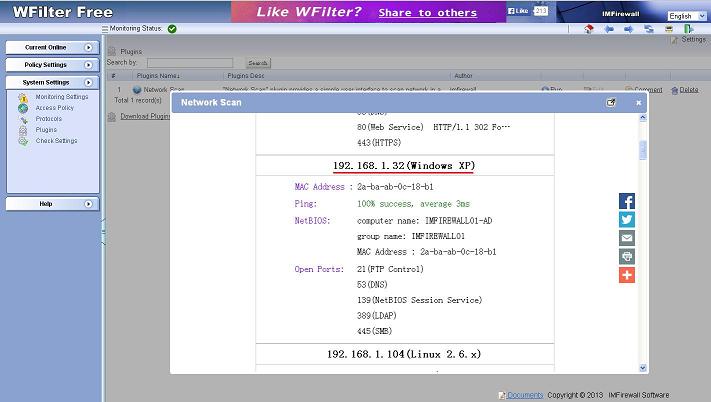Viewport: 711px width, 402px height.
Task: Open Plugins in sidebar
Action: pos(46,130)
